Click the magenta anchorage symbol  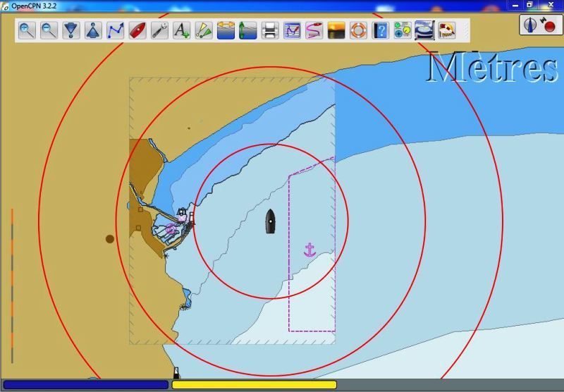[309, 250]
